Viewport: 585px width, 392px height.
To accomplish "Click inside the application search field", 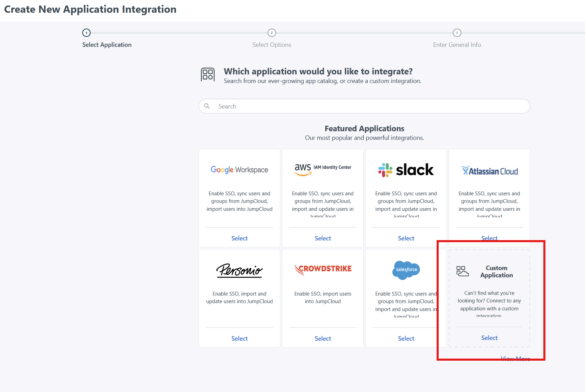I will (344, 106).
